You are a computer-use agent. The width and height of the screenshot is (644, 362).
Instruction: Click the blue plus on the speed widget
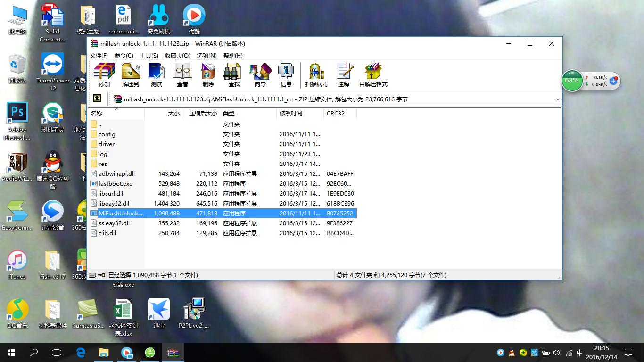[x=613, y=81]
